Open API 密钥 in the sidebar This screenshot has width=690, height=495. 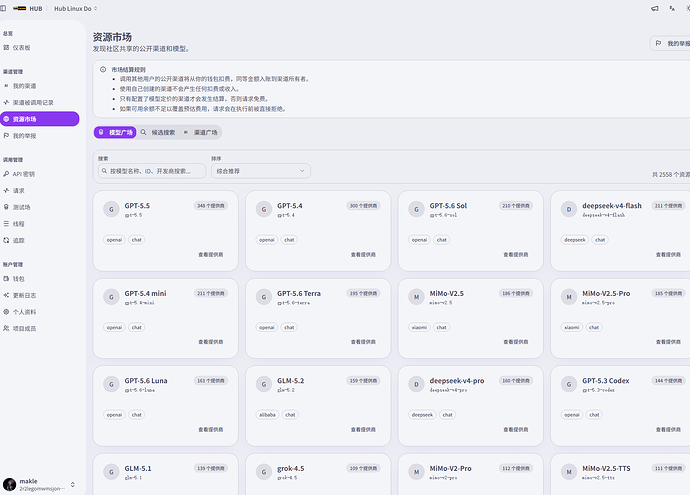click(x=39, y=174)
